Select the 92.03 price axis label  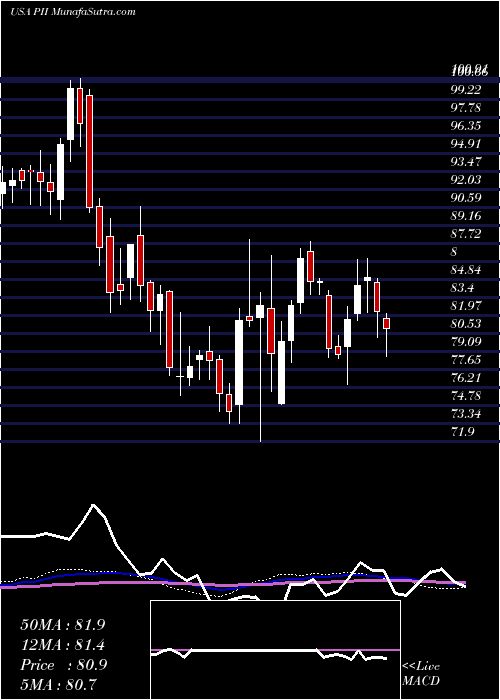pyautogui.click(x=466, y=180)
